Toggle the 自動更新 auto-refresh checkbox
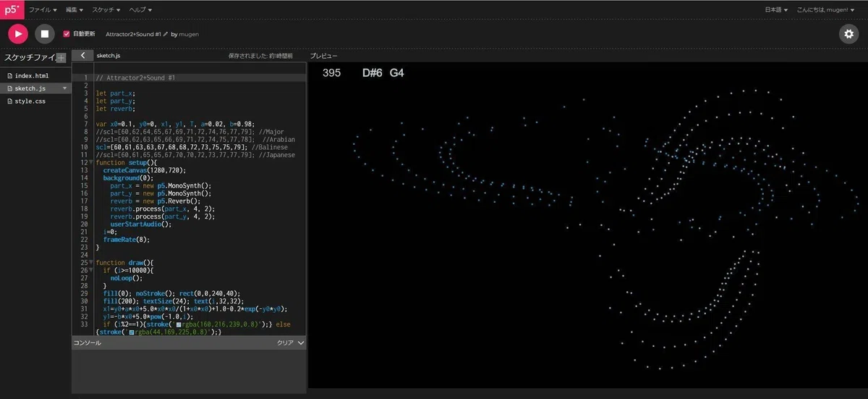Image resolution: width=868 pixels, height=399 pixels. 67,33
